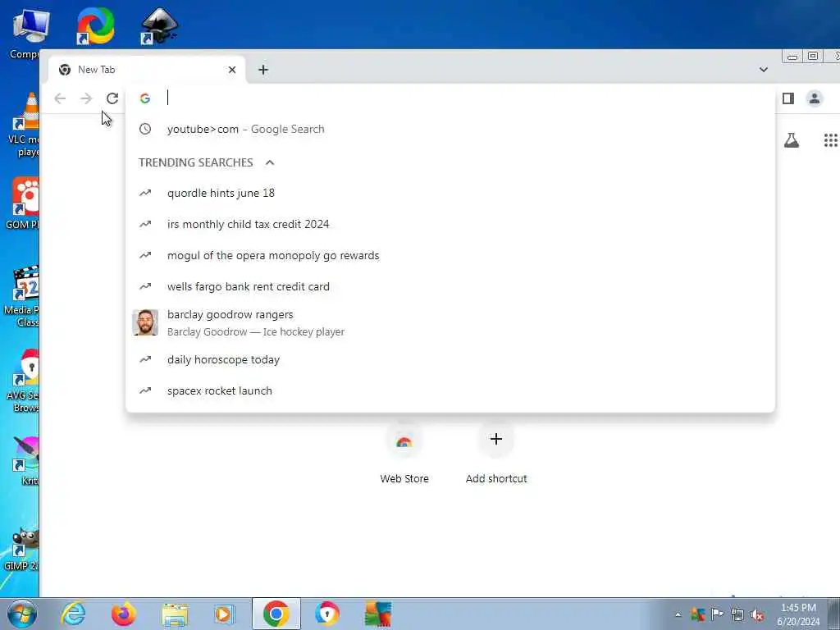This screenshot has height=630, width=840.
Task: Open the Windows Start menu orb
Action: [21, 614]
